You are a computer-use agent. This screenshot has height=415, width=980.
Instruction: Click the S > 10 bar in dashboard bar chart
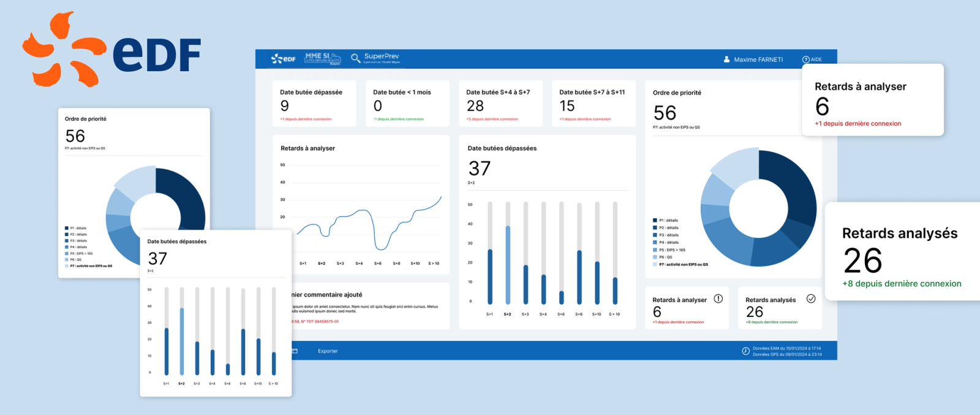coord(615,291)
